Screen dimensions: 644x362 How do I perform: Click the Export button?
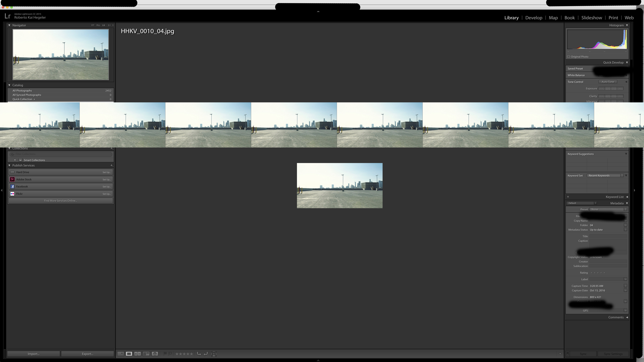(87, 354)
